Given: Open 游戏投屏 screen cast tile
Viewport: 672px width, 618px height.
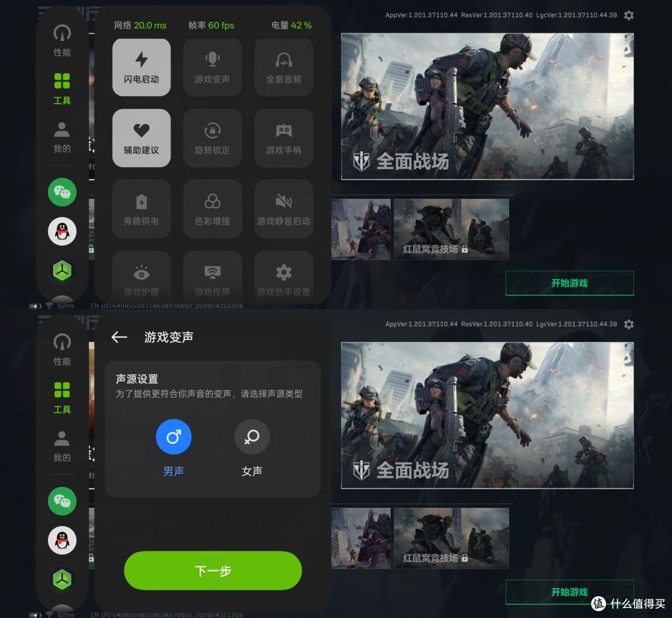Looking at the screenshot, I should pyautogui.click(x=213, y=276).
